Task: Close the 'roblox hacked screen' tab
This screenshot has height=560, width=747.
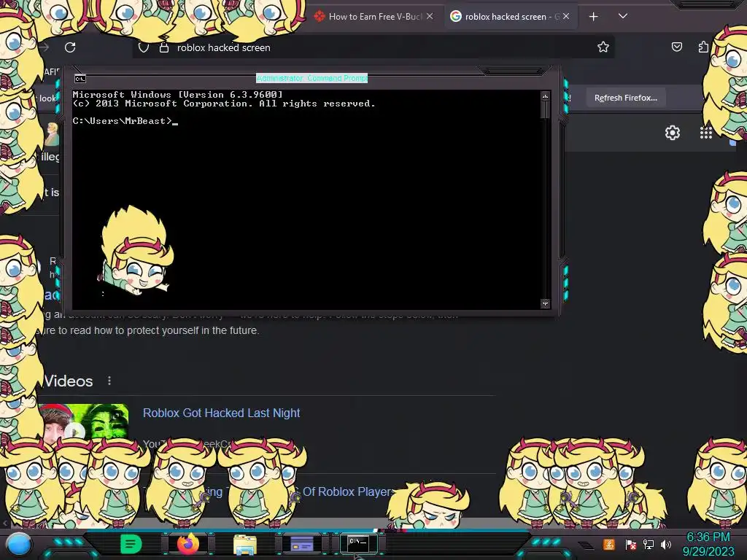Action: (x=566, y=16)
